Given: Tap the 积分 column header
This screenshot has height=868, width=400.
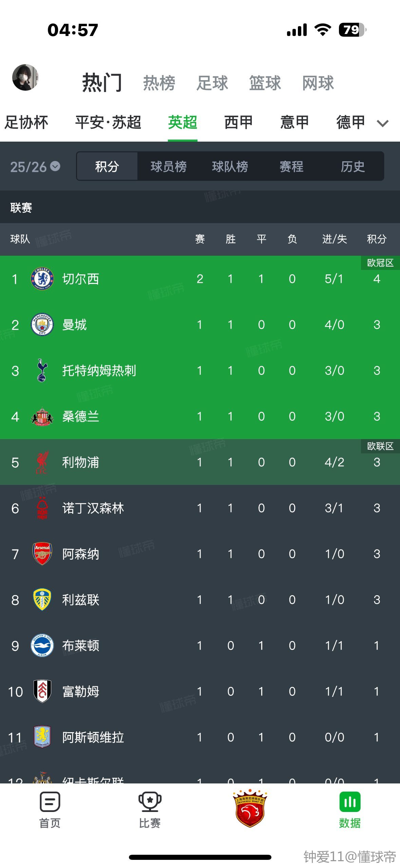Looking at the screenshot, I should [377, 239].
